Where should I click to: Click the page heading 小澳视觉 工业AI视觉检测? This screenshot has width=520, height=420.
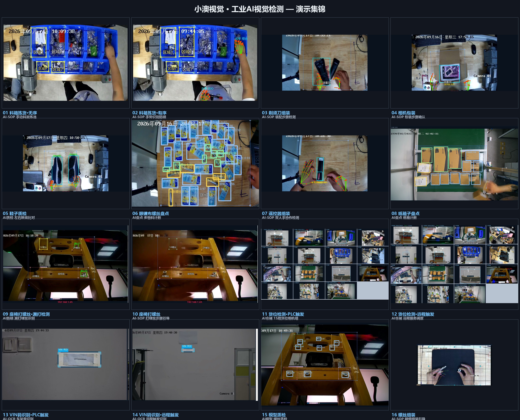click(260, 9)
